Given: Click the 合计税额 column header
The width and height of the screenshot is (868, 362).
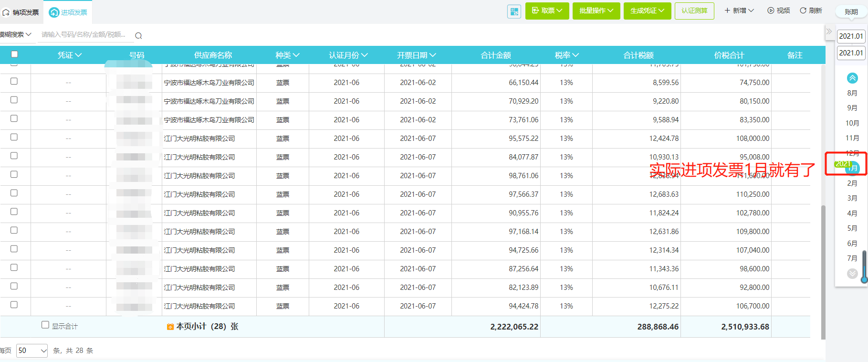Looking at the screenshot, I should coord(638,55).
